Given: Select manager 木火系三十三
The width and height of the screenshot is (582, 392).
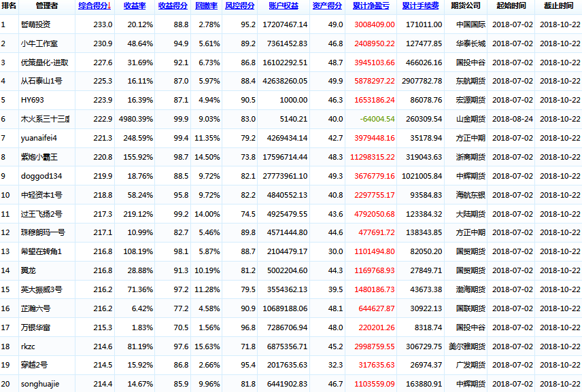Looking at the screenshot, I should [45, 119].
